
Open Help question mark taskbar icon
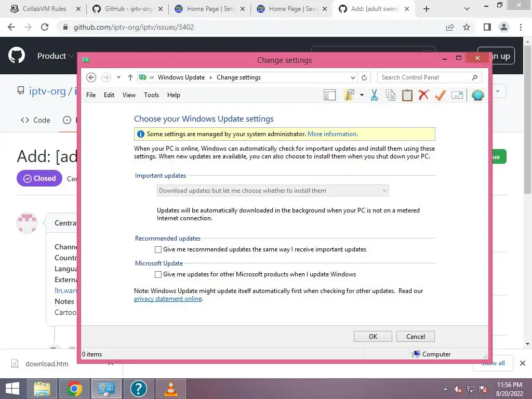click(x=138, y=389)
